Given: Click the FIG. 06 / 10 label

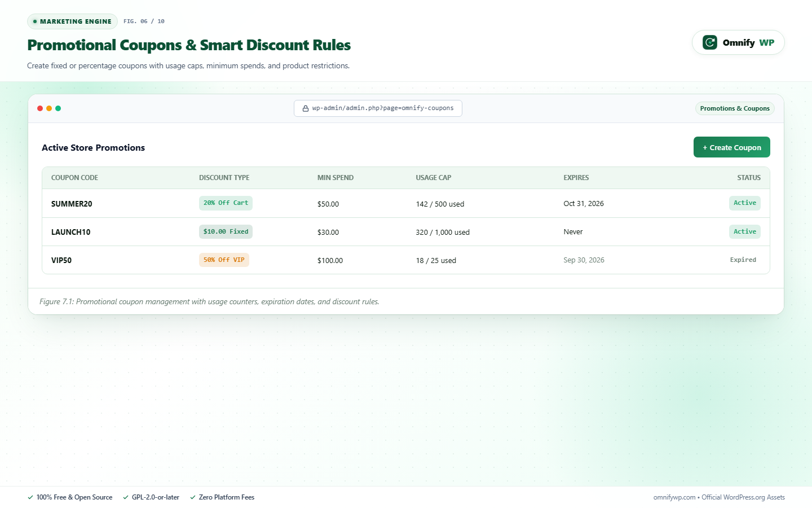Looking at the screenshot, I should (x=144, y=21).
